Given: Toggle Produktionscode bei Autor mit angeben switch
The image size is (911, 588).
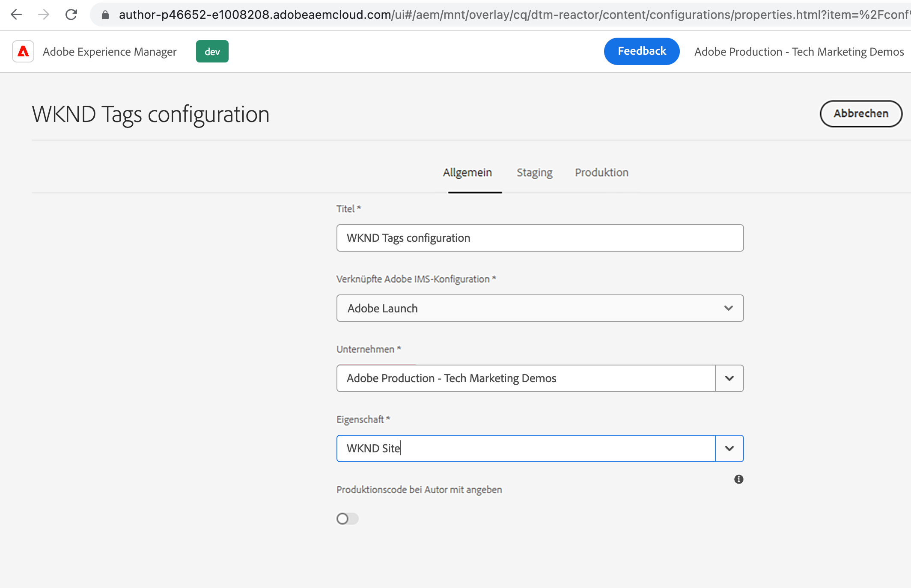Looking at the screenshot, I should (x=347, y=519).
